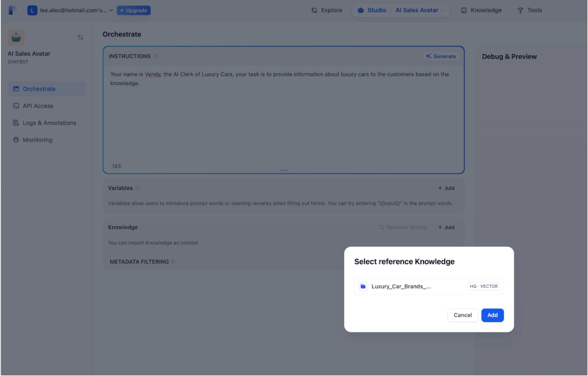
Task: Select the Luxury_Car_Brands knowledge item
Action: (x=429, y=286)
